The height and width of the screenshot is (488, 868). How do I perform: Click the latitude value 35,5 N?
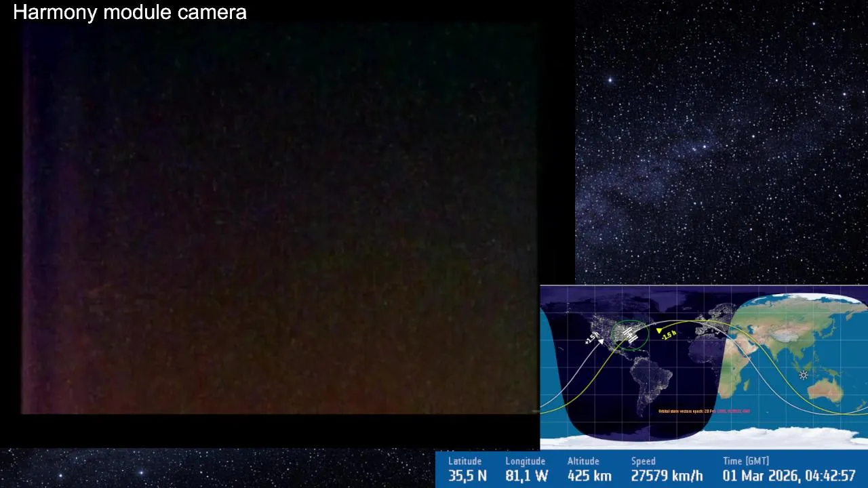467,476
